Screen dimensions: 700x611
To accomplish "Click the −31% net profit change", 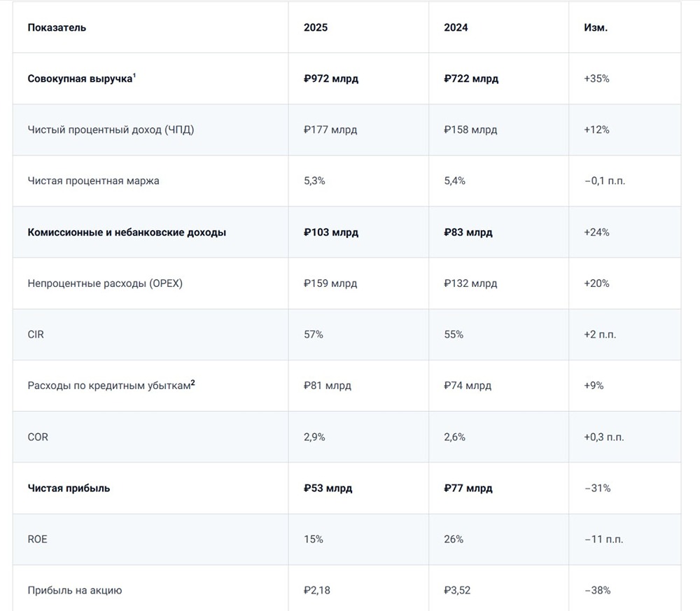I will click(x=597, y=488).
